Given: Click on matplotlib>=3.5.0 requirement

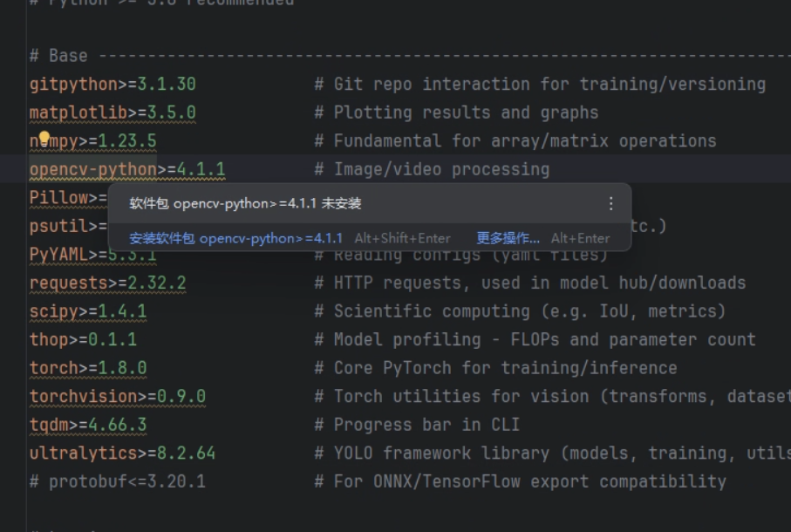Looking at the screenshot, I should tap(113, 113).
